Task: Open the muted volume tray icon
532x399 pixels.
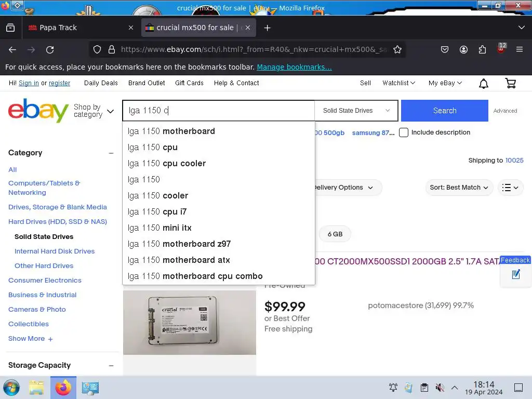Action: click(x=440, y=388)
